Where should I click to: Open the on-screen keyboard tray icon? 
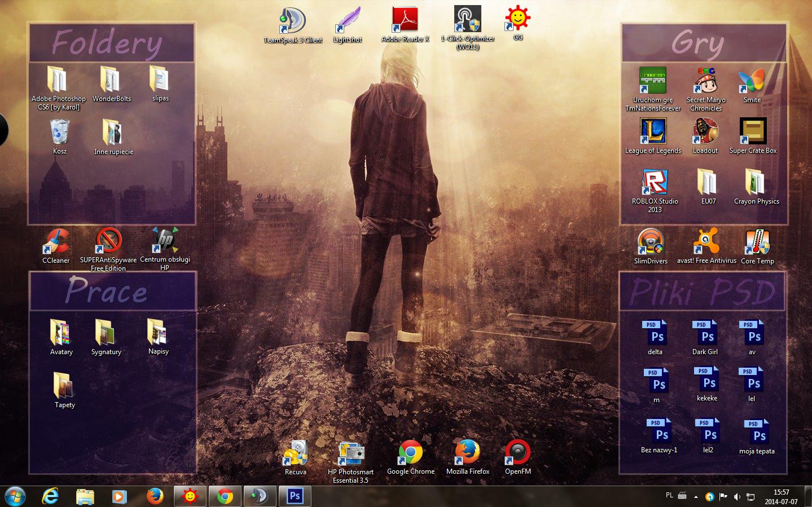pos(682,496)
